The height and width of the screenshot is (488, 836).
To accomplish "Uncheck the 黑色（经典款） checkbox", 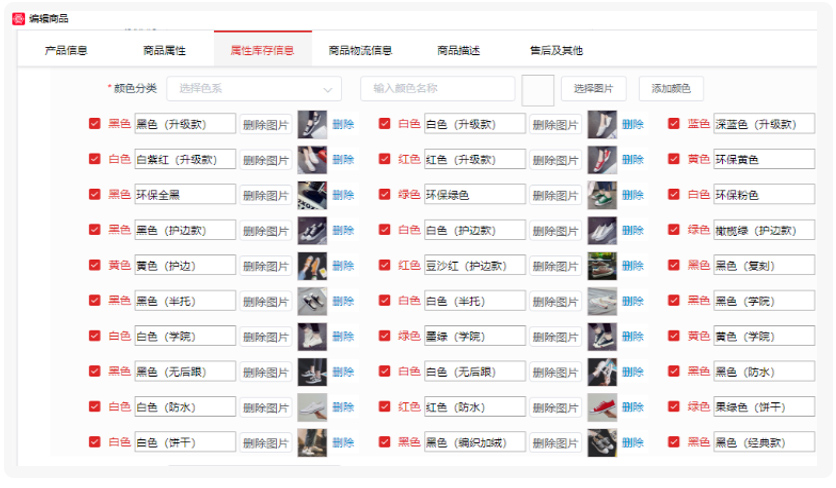I will tap(674, 442).
